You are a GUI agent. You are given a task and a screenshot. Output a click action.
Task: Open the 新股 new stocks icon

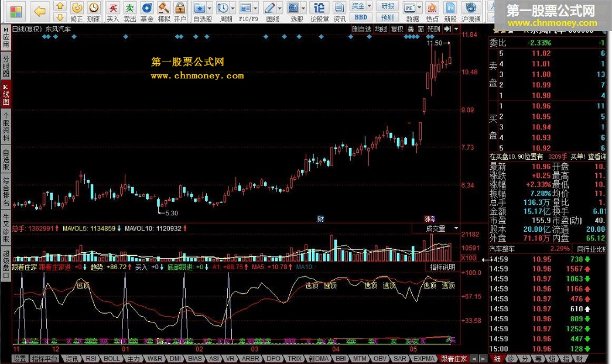[x=450, y=12]
